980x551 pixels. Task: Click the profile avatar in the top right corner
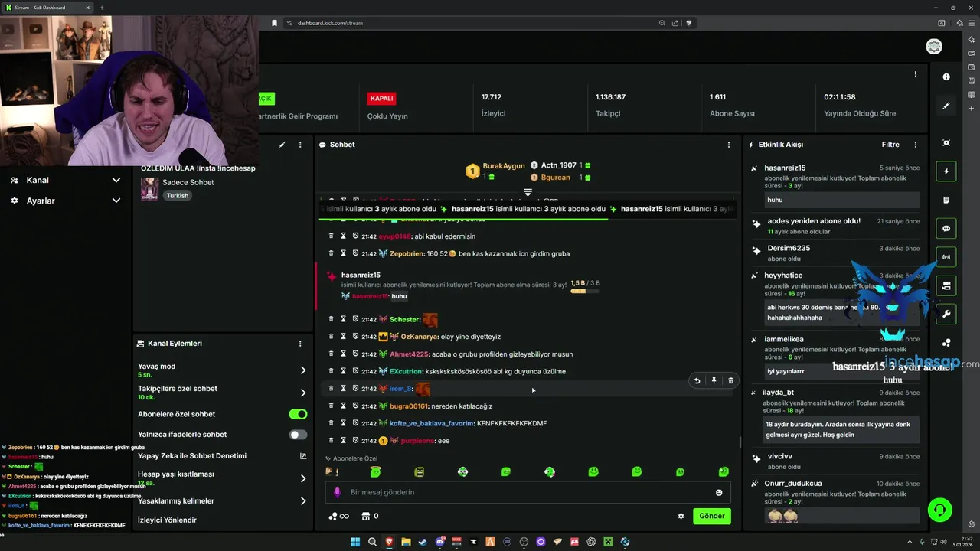tap(934, 47)
